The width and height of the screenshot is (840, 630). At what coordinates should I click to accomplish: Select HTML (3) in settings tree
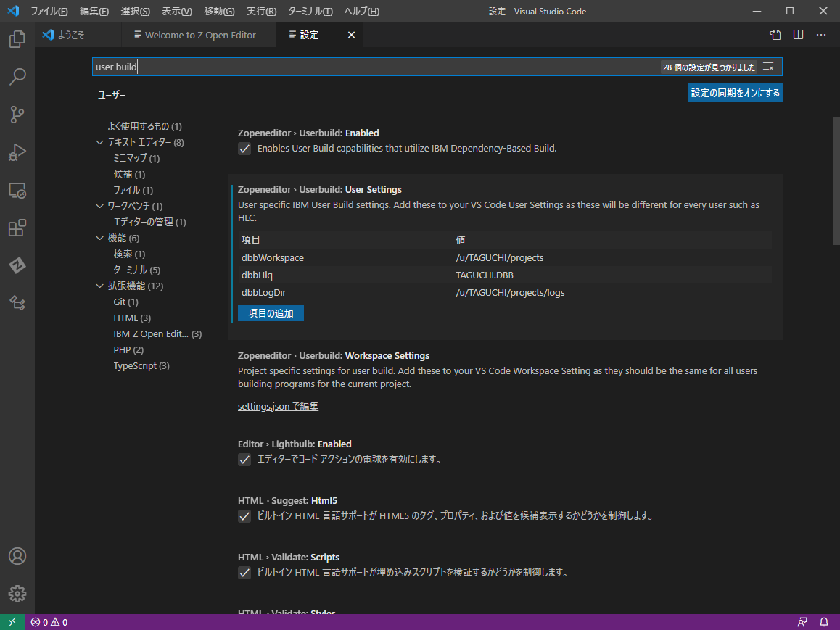[132, 318]
